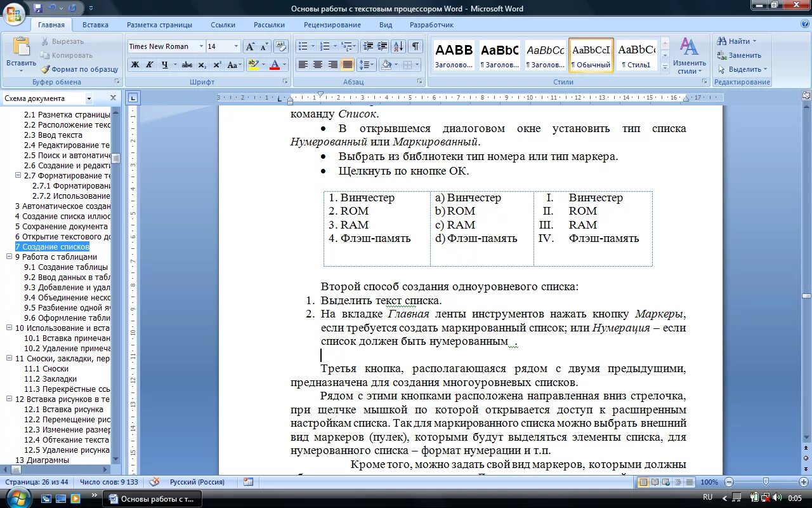The height and width of the screenshot is (508, 812).
Task: Open the Шрифт dialog launcher
Action: (x=285, y=82)
